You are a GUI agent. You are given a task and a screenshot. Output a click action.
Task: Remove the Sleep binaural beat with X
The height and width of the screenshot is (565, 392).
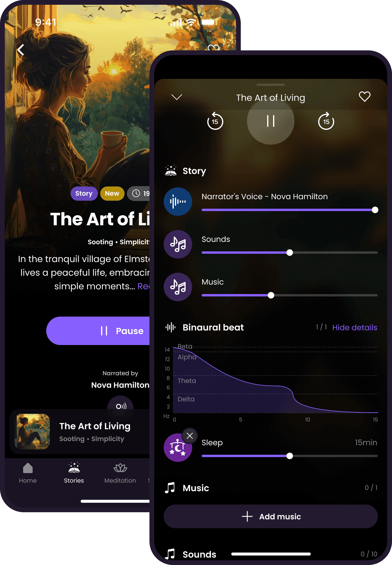tap(190, 436)
